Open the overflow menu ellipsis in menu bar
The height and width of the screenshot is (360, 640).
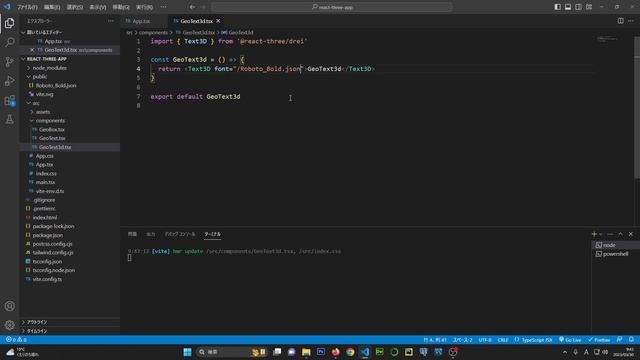point(163,7)
